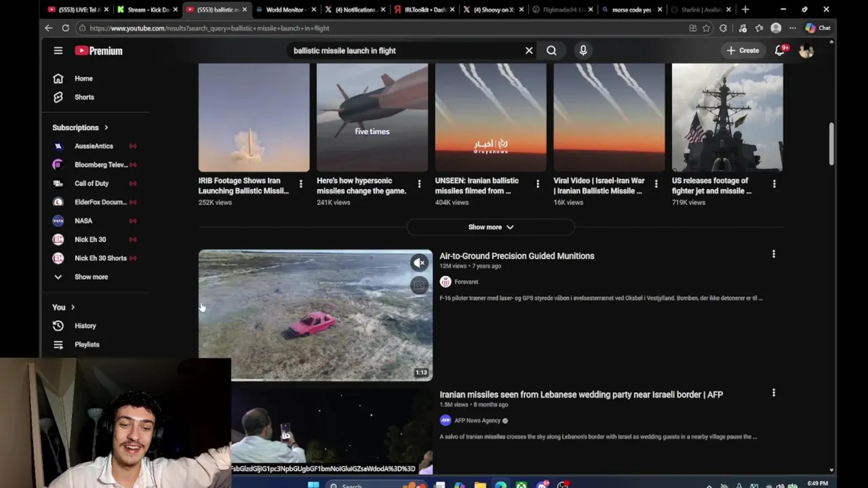Play the UNSEEN Iranian ballistic missiles short
Image resolution: width=868 pixels, height=488 pixels.
point(490,117)
